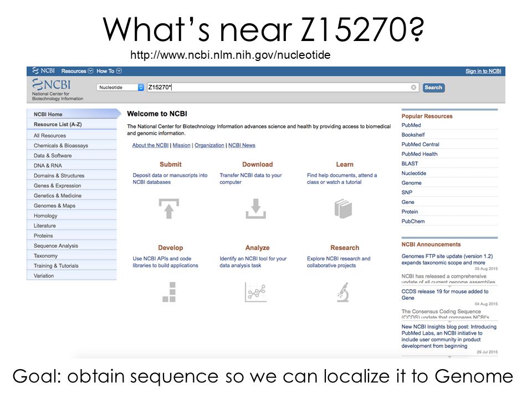Open the Sign in to NCBI link
The image size is (532, 399).
(483, 71)
